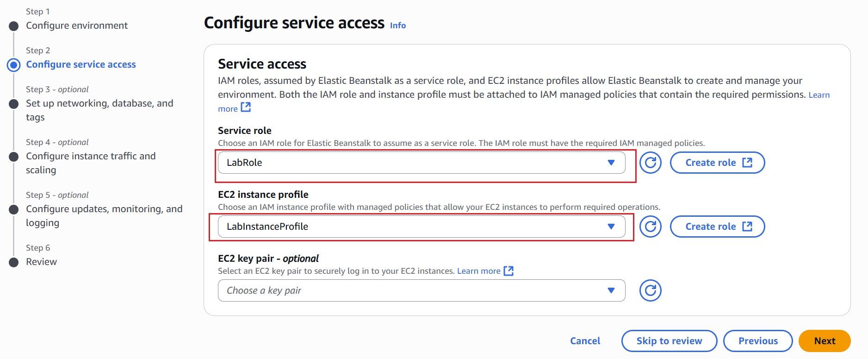Viewport: 868px width, 359px height.
Task: Click external link icon after Service access description
Action: pyautogui.click(x=246, y=107)
